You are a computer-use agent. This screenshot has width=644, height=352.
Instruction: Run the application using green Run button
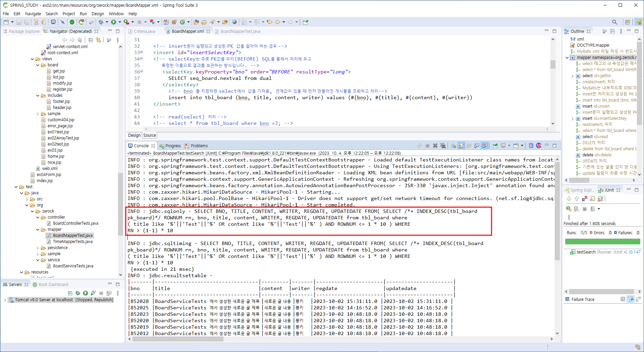pos(114,22)
